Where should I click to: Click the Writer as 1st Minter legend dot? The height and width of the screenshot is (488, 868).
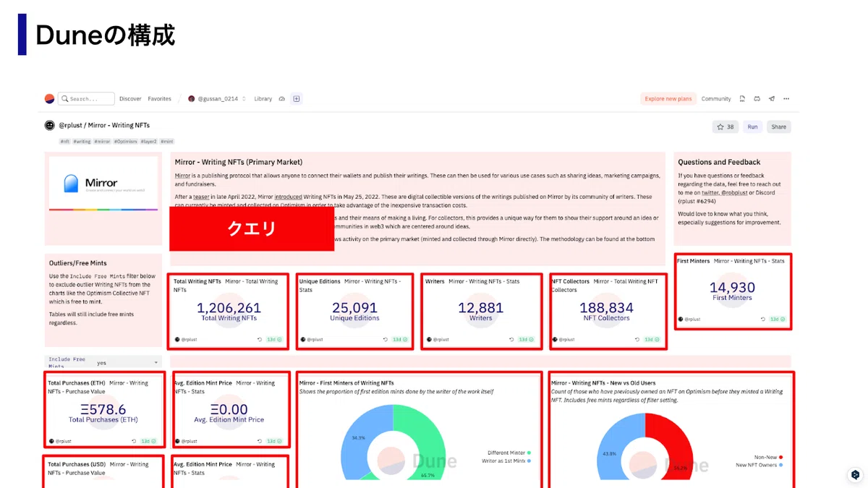[529, 461]
